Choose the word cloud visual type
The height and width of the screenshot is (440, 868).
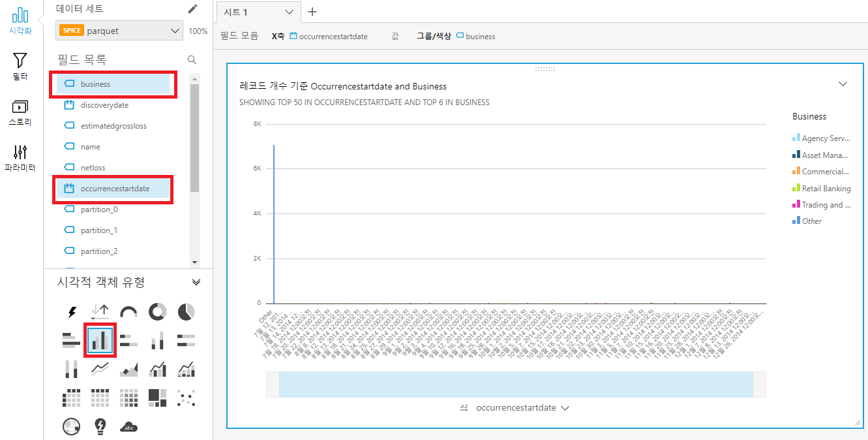(128, 426)
